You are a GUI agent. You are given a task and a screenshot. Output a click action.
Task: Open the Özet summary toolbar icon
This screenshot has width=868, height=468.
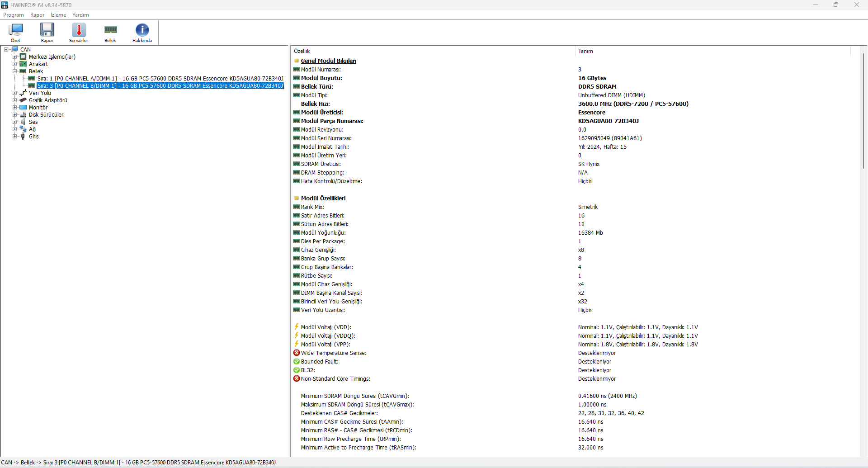(16, 30)
